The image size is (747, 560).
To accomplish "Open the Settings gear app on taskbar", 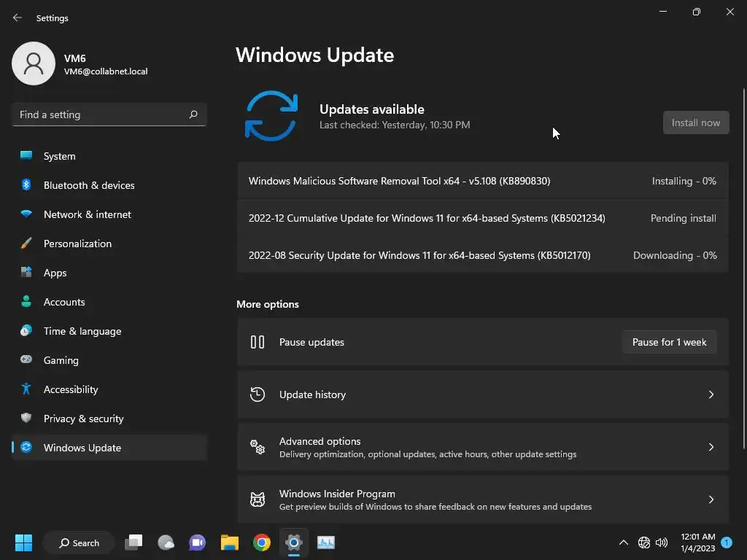I will (x=294, y=542).
